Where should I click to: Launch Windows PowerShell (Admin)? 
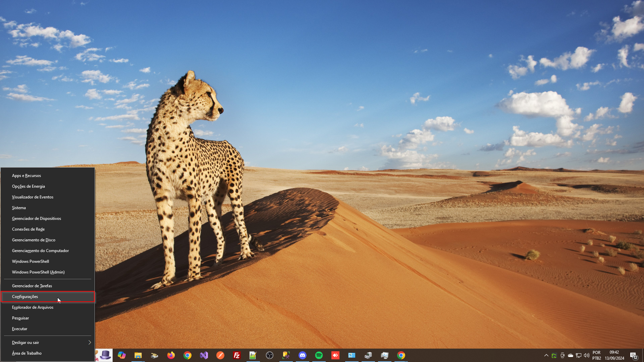pos(48,272)
